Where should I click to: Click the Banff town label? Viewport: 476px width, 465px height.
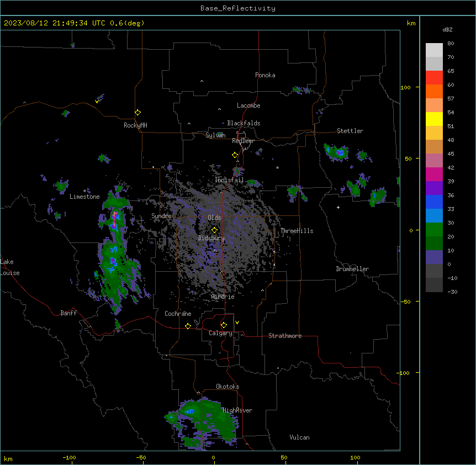(x=68, y=313)
